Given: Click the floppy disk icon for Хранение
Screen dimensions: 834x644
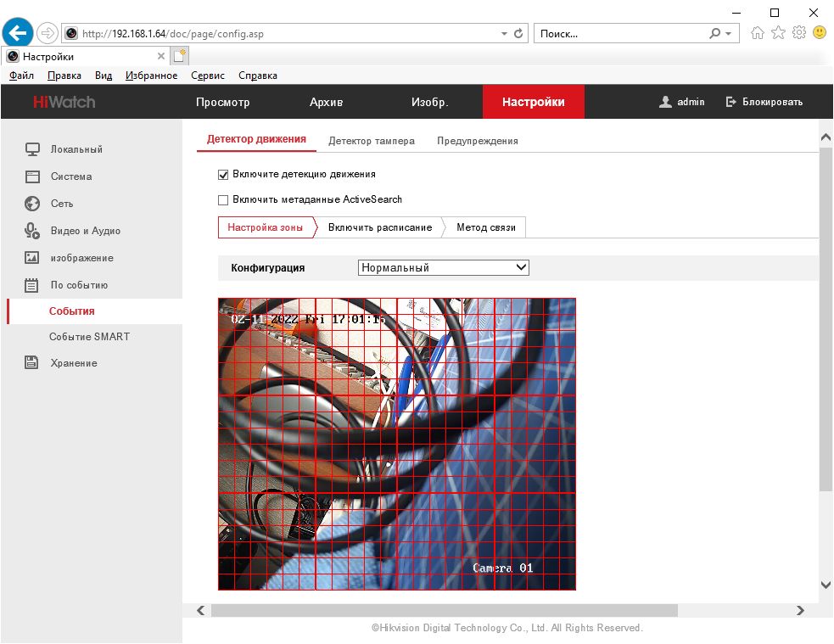Looking at the screenshot, I should pyautogui.click(x=32, y=363).
